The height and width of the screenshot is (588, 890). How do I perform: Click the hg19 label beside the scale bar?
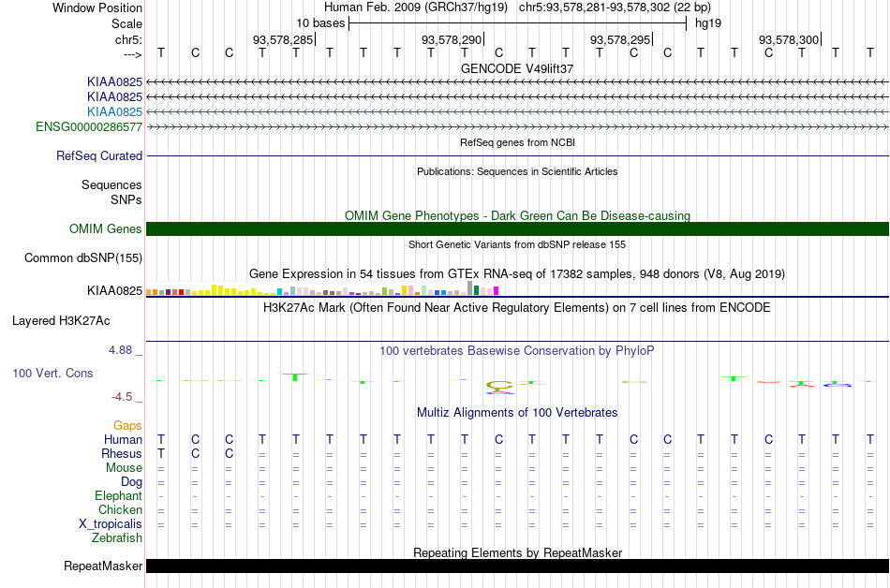pos(708,23)
